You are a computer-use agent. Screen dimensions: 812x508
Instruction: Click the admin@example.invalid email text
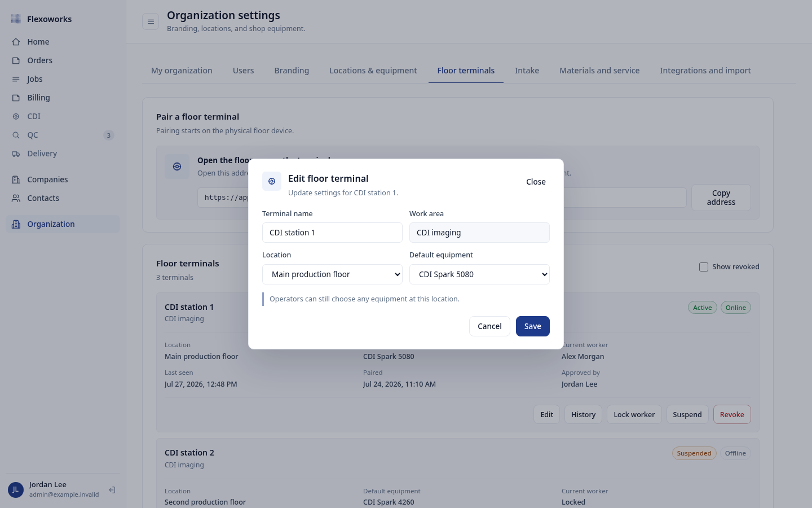click(64, 495)
